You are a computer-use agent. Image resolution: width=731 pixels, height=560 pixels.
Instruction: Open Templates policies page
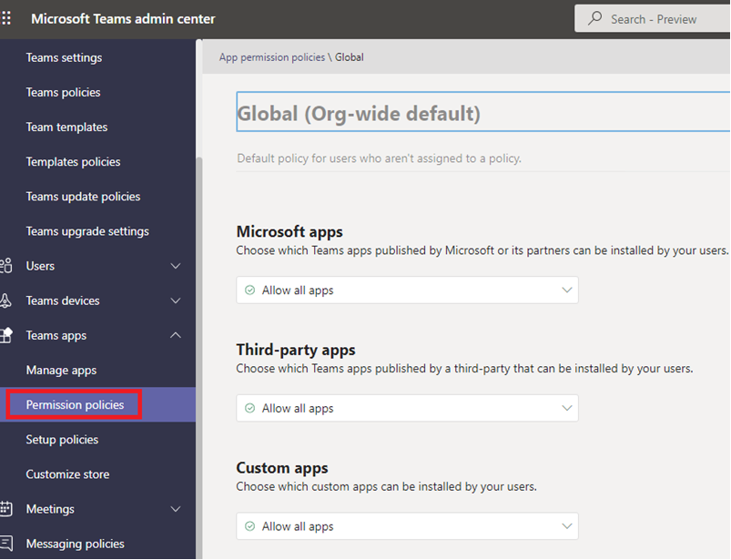pos(73,162)
